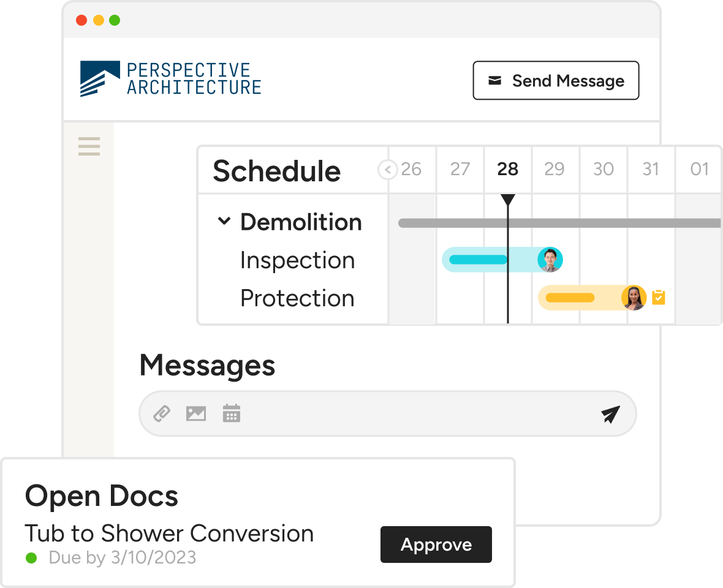Collapse the Demolition group chevron
Viewport: 723px width, 588px height.
point(224,221)
